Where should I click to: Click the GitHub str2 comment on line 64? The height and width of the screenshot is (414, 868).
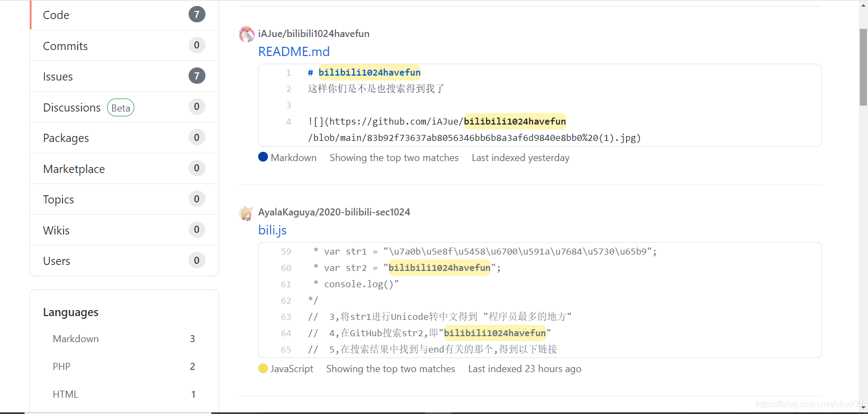[x=429, y=333]
